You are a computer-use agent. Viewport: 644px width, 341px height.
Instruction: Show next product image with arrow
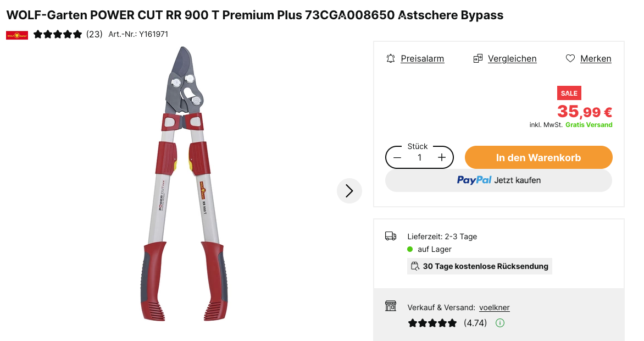349,191
